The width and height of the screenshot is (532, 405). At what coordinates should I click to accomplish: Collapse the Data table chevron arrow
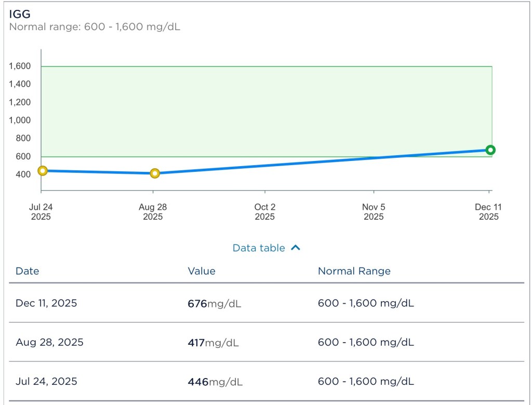(295, 248)
